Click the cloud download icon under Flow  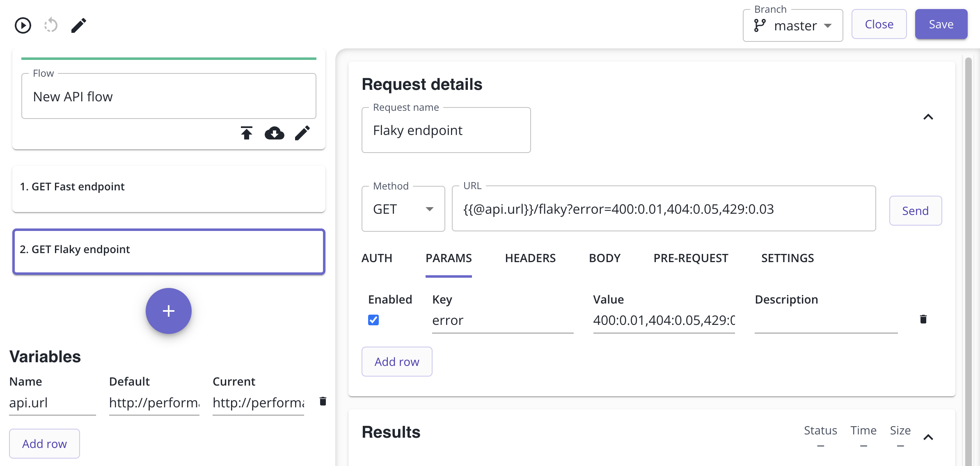[274, 133]
